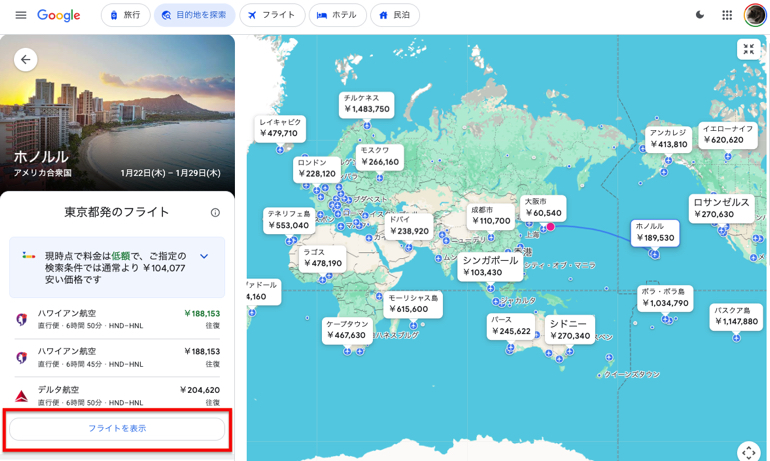This screenshot has height=461, width=770.
Task: Select the ボラ・ボラ島 ¥1,034,790 map label
Action: tap(665, 298)
